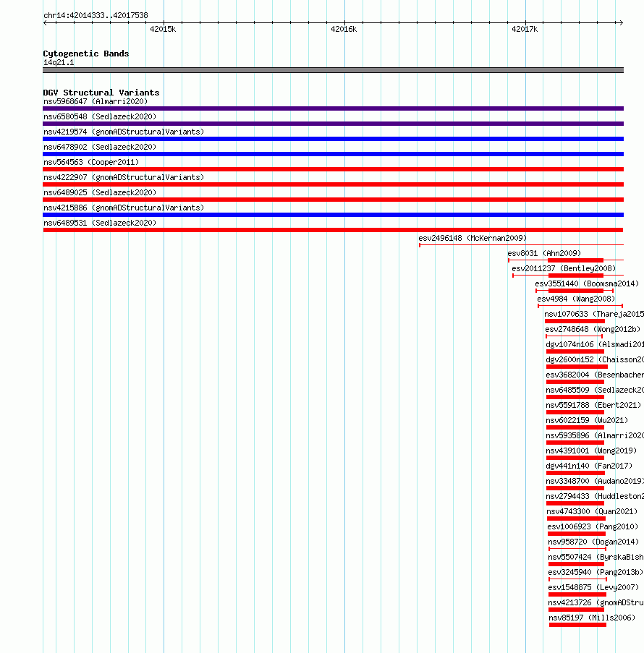The height and width of the screenshot is (653, 644).
Task: Select dgv1074n106 (Alsmadi) label
Action: (595, 344)
